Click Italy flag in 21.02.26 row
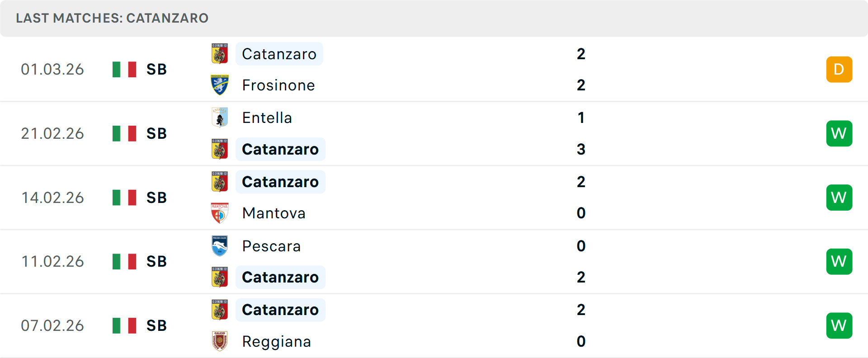 124,133
